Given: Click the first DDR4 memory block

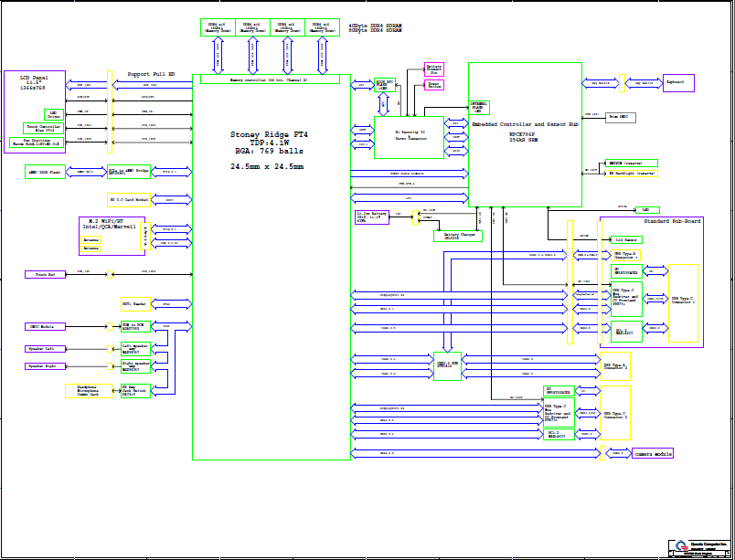Looking at the screenshot, I should (218, 27).
